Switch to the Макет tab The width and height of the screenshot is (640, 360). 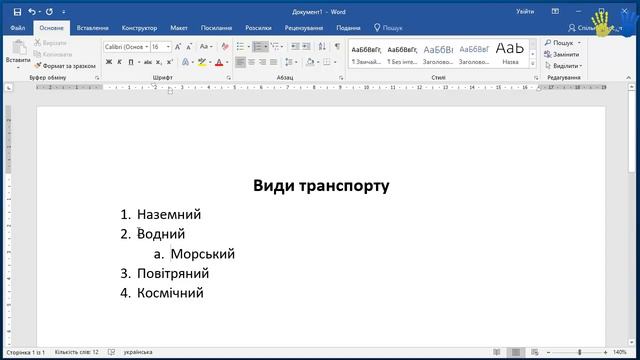pos(179,28)
